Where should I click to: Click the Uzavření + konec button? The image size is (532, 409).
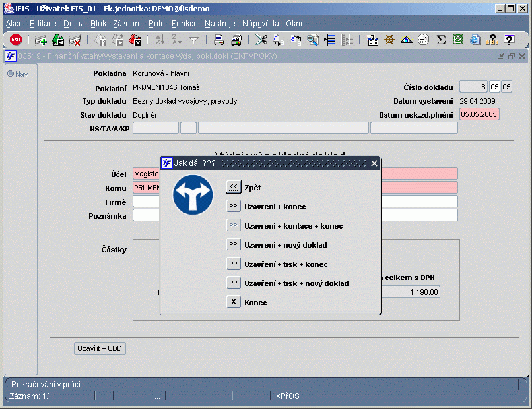click(x=234, y=206)
